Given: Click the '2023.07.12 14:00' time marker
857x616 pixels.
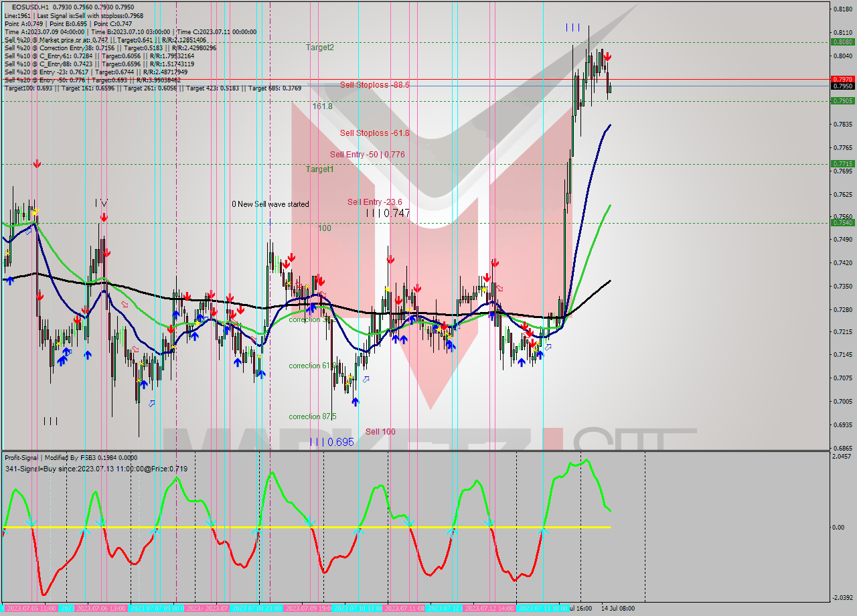Looking at the screenshot, I should pos(489,609).
